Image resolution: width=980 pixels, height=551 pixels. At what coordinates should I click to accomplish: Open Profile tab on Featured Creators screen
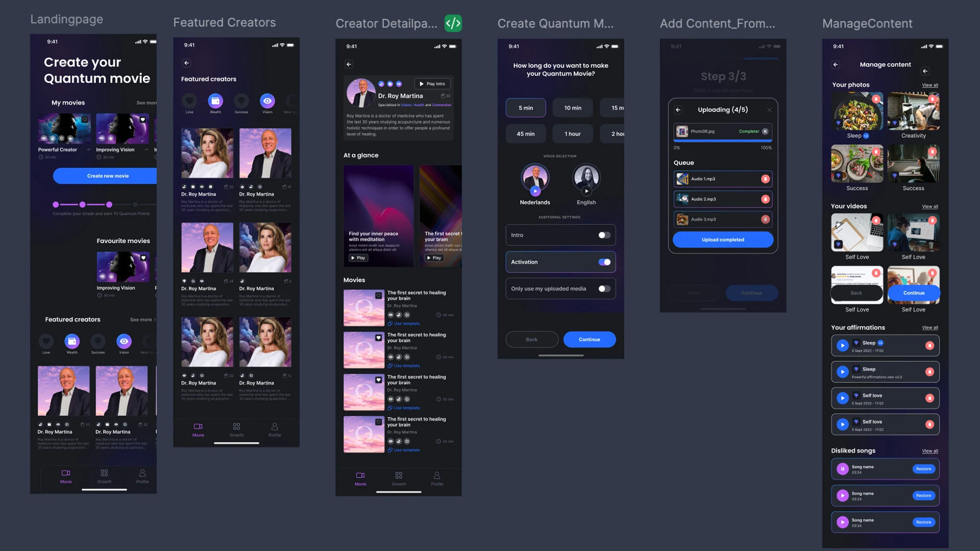click(275, 430)
